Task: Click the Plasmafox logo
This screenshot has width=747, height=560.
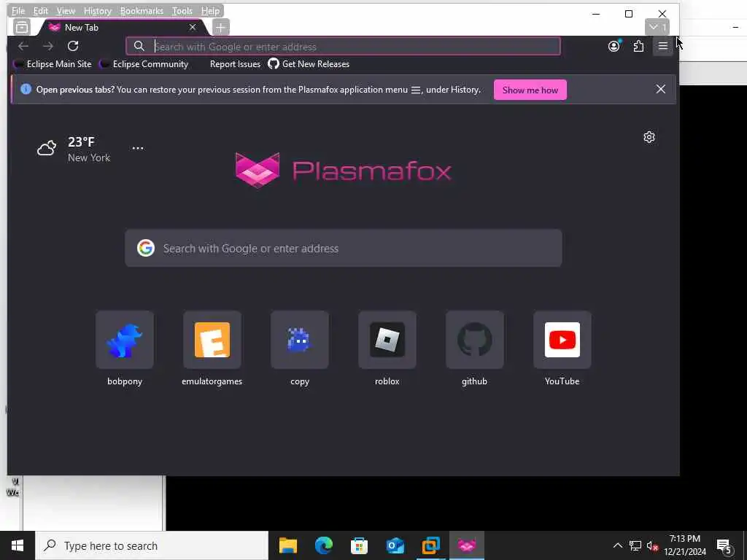Action: point(343,170)
